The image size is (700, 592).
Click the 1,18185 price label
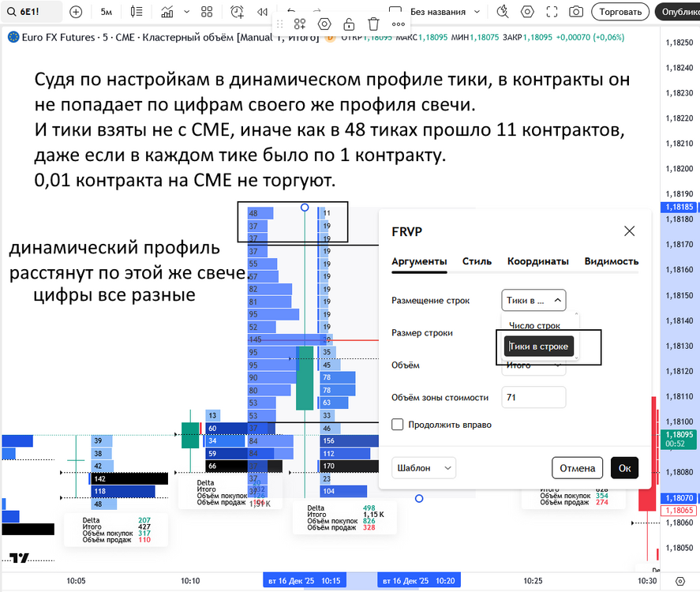(x=679, y=207)
